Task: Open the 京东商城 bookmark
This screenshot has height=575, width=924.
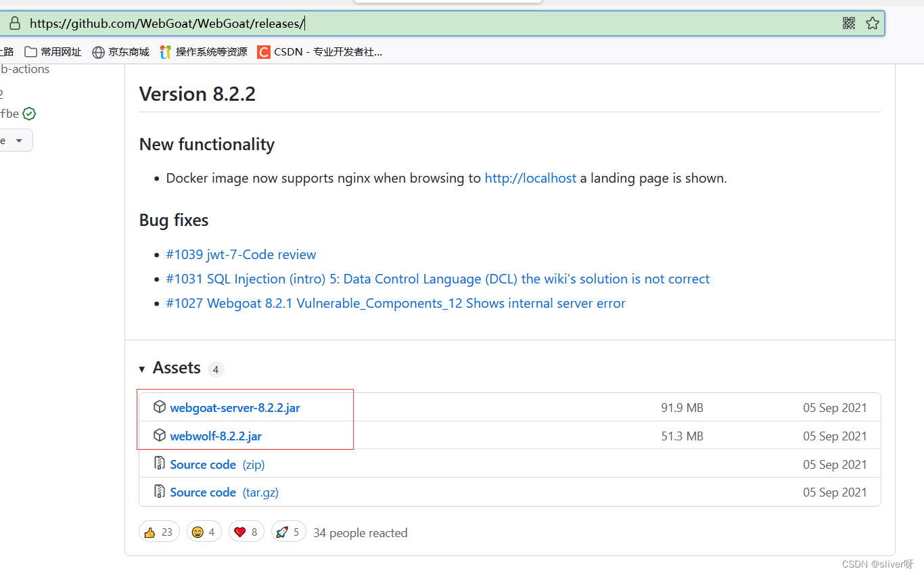Action: (120, 52)
